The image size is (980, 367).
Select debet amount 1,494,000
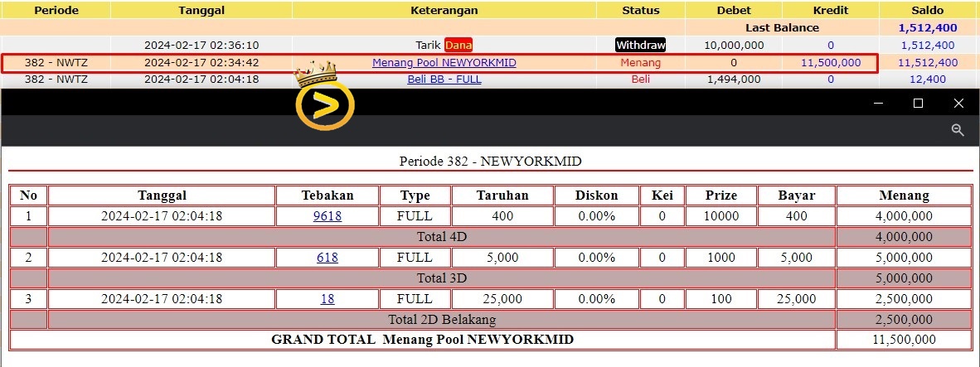[x=734, y=80]
